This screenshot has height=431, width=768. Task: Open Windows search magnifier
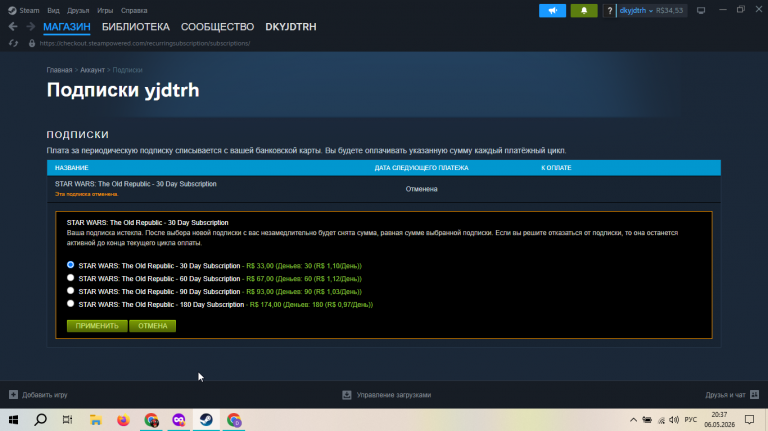click(41, 420)
